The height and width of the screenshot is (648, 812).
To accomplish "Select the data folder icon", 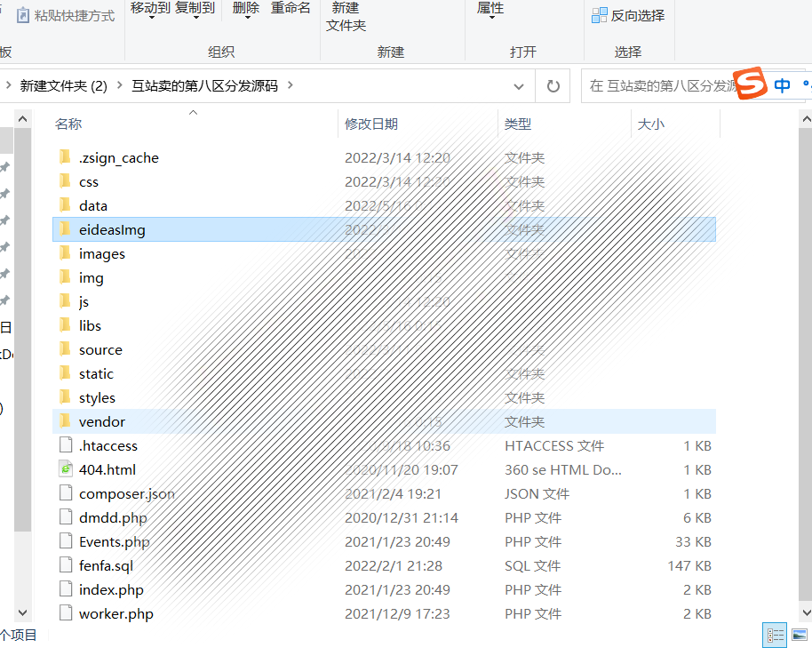I will pos(65,204).
